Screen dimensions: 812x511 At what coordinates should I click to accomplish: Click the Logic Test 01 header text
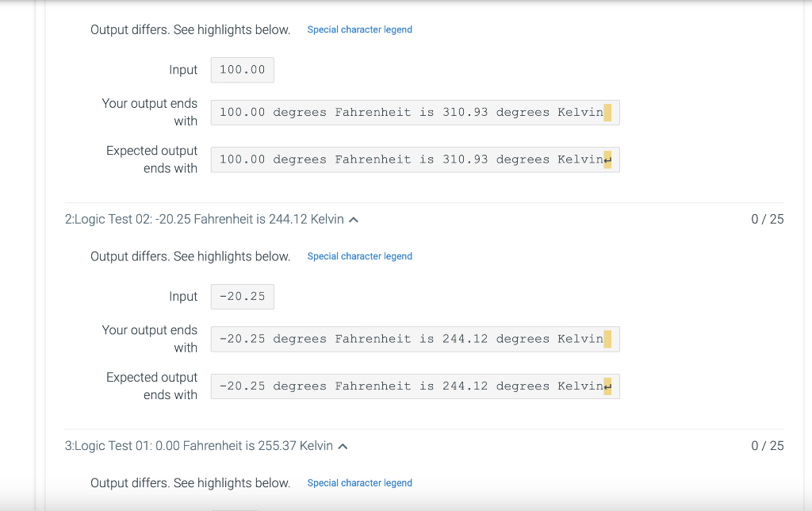tap(198, 445)
